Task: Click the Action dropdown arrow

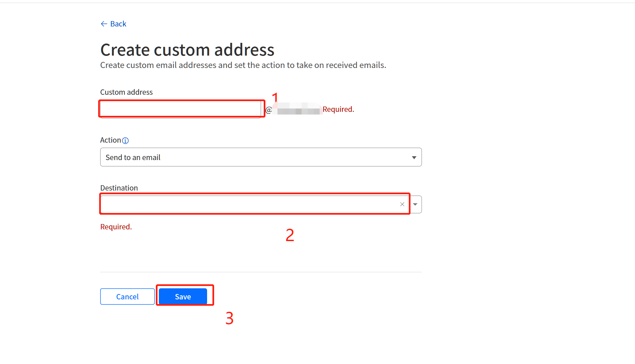Action: (414, 157)
